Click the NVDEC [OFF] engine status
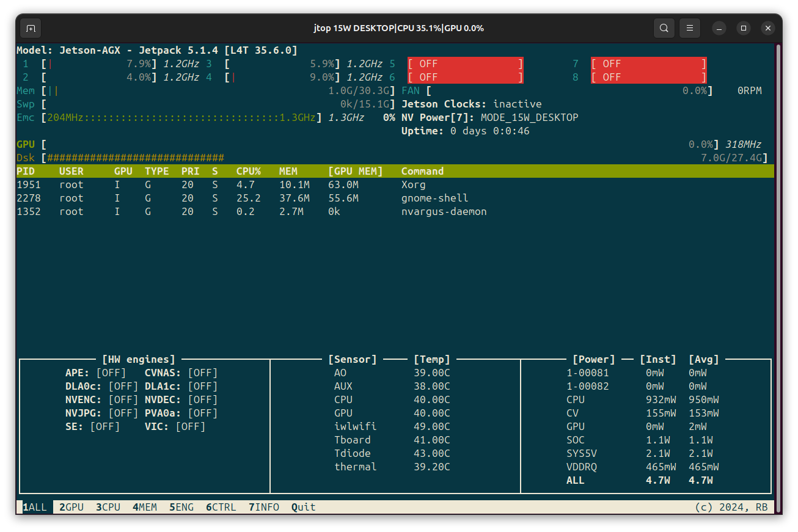Screen dimensions: 798x532 (181, 399)
